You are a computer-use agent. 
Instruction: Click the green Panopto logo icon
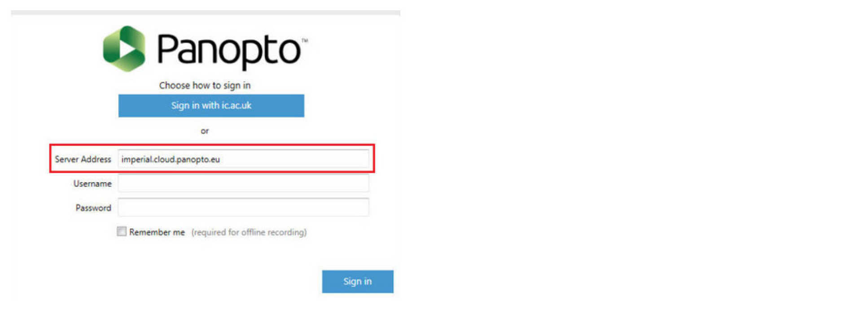pyautogui.click(x=124, y=48)
